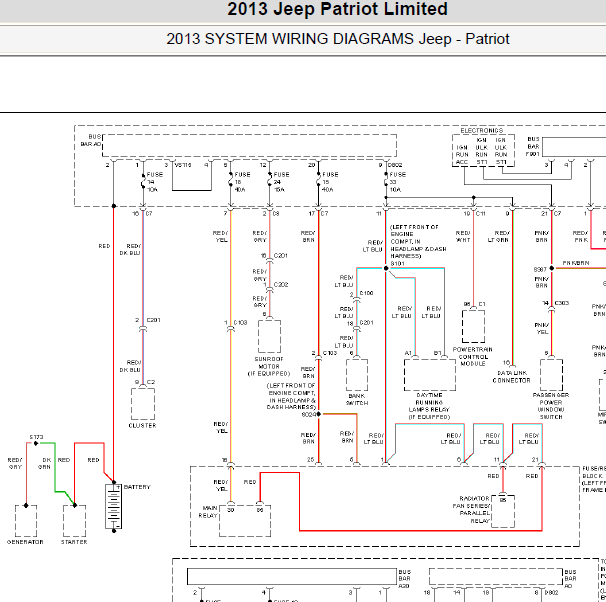Click the C303 connector label
The image size is (606, 602).
click(x=562, y=303)
